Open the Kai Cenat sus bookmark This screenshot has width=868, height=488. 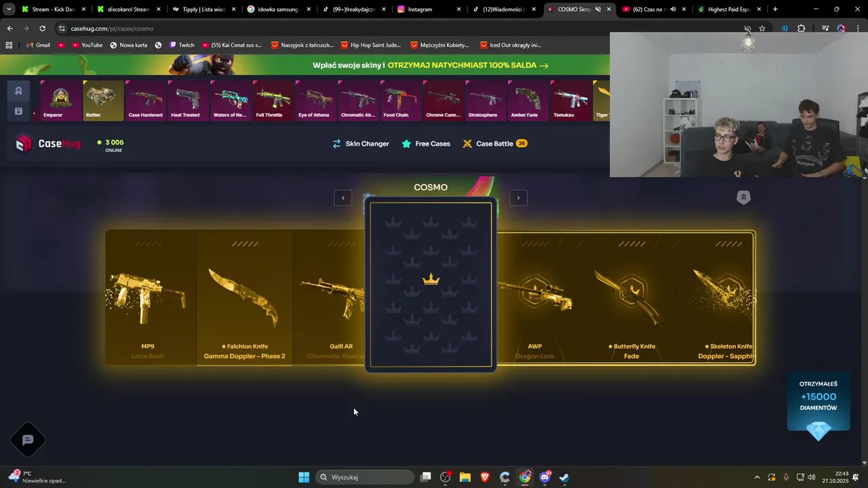tap(231, 45)
